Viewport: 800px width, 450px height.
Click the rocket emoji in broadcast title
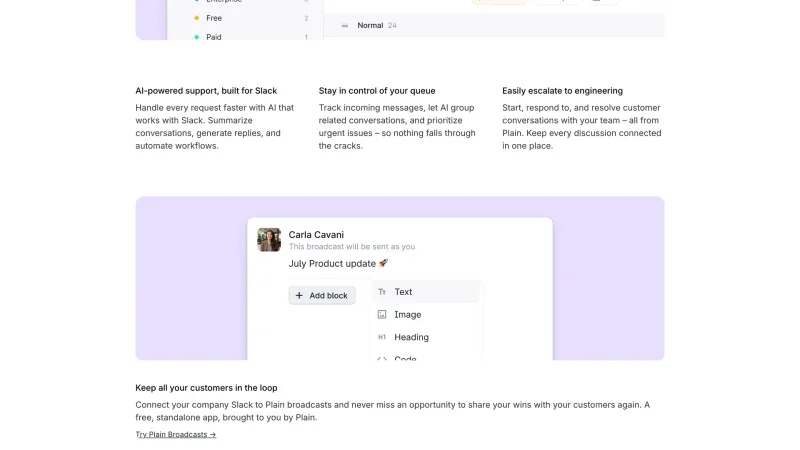pyautogui.click(x=383, y=263)
